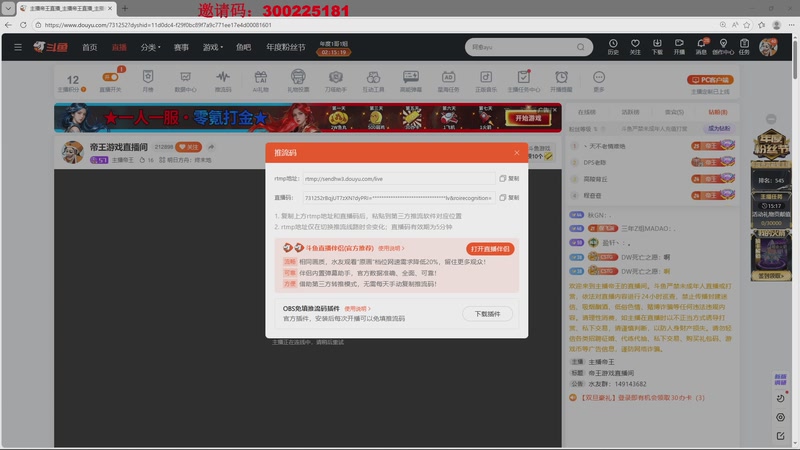Open 下载 download icon
This screenshot has height=450, width=800.
click(657, 46)
